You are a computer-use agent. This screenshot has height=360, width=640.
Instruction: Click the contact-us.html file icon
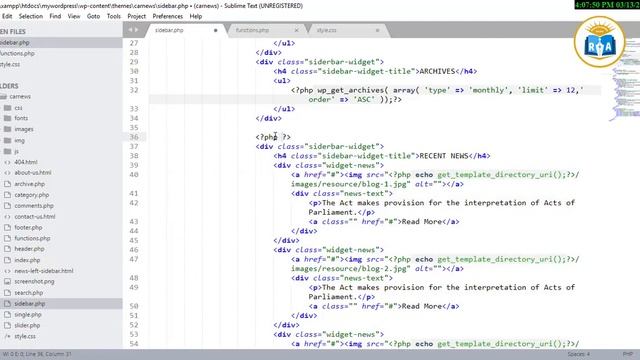pos(7,217)
